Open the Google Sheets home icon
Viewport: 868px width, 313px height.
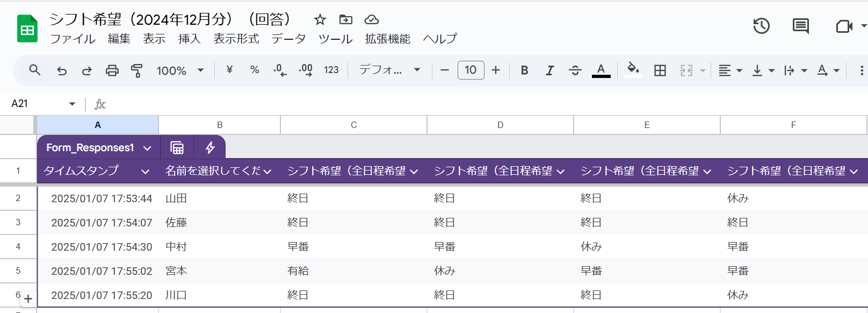[27, 29]
